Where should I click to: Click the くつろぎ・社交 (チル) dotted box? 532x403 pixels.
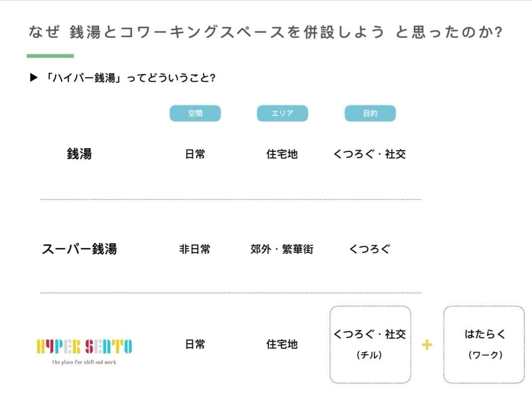coord(370,344)
